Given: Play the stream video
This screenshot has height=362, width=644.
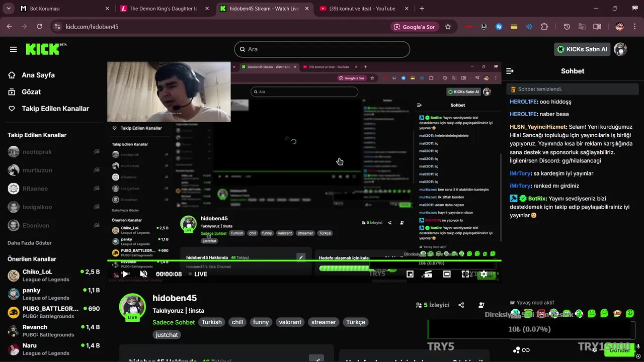Looking at the screenshot, I should (125, 274).
